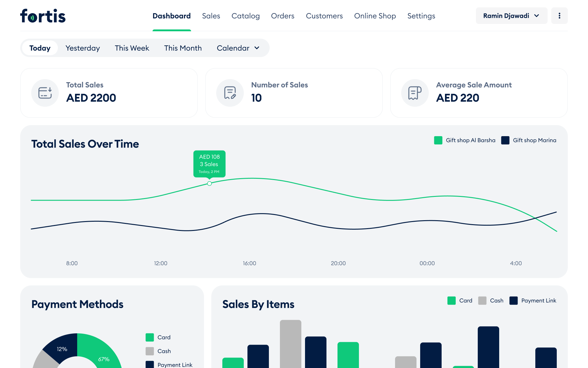Screen dimensions: 588x368
Task: Click the Sales By Items heading
Action: pos(258,304)
